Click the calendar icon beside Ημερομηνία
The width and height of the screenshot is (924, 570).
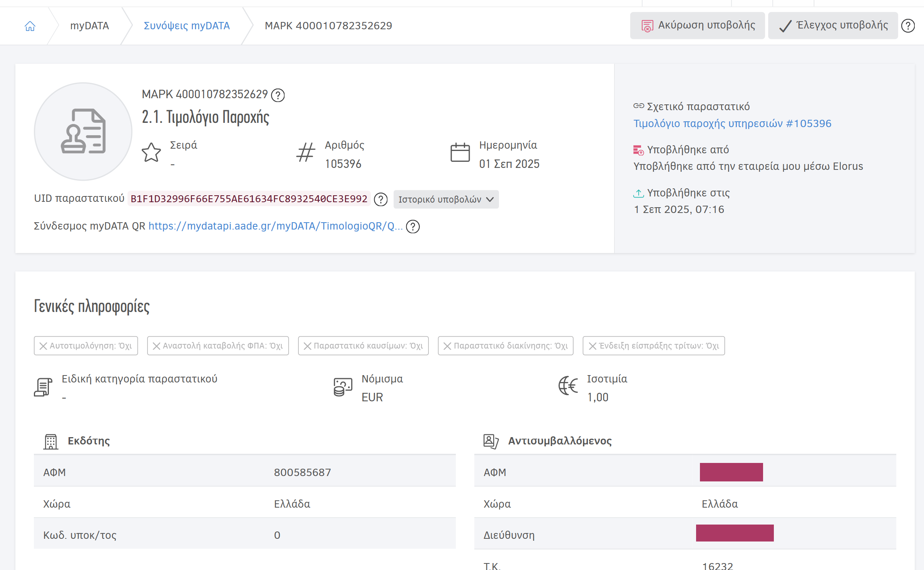pos(460,153)
